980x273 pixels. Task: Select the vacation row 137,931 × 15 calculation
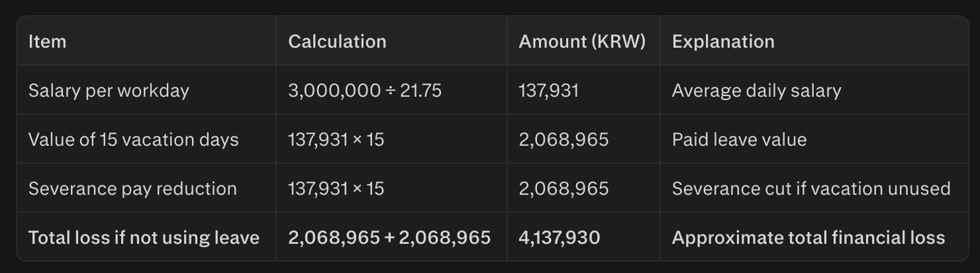pos(336,139)
